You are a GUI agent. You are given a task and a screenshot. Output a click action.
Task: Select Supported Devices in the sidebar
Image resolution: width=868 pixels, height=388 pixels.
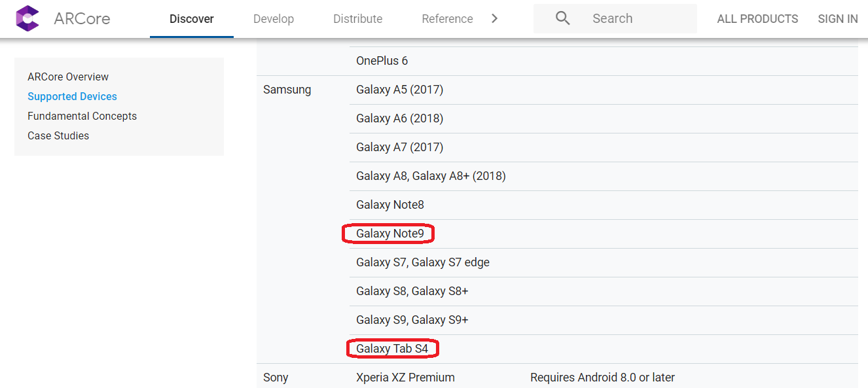(72, 96)
